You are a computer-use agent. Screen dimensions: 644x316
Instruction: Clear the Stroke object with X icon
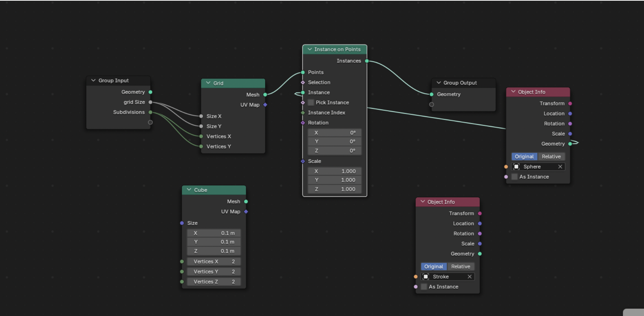click(x=469, y=277)
